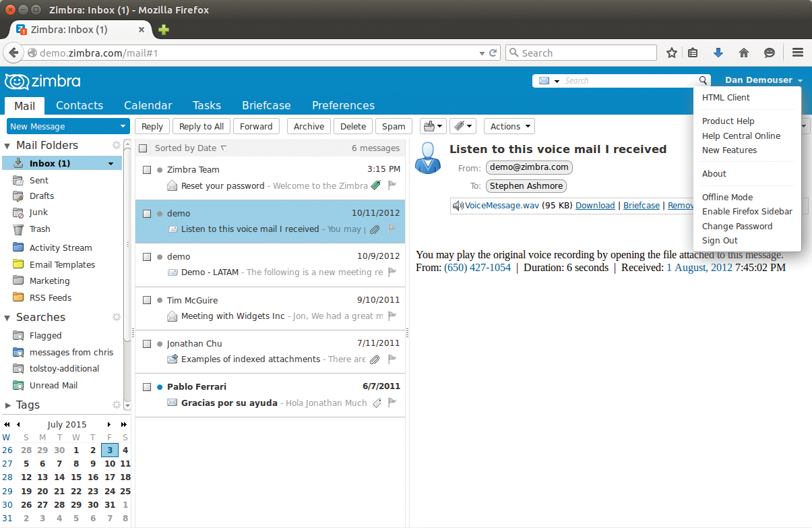The height and width of the screenshot is (528, 812).
Task: Open the Firefox downloads arrow icon
Action: pyautogui.click(x=718, y=53)
